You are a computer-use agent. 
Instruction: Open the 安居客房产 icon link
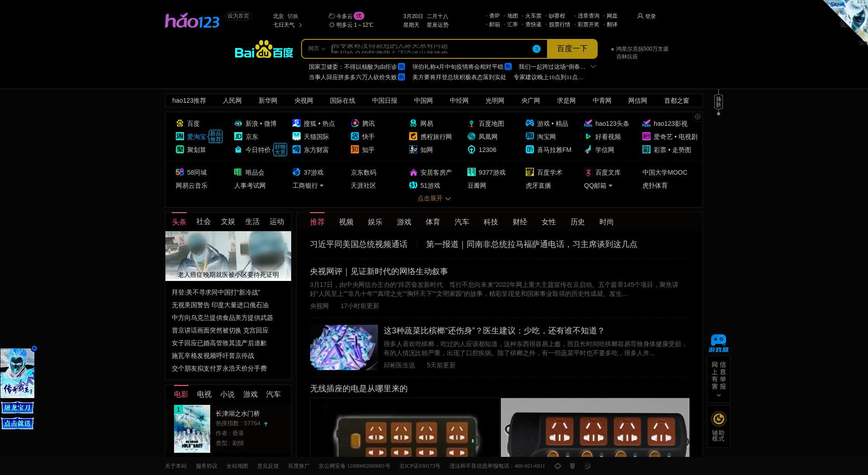coord(413,172)
